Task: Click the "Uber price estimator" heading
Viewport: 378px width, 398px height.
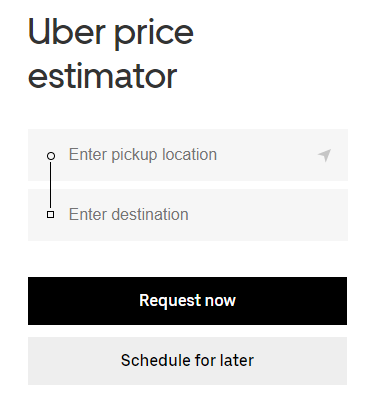Action: pyautogui.click(x=111, y=53)
